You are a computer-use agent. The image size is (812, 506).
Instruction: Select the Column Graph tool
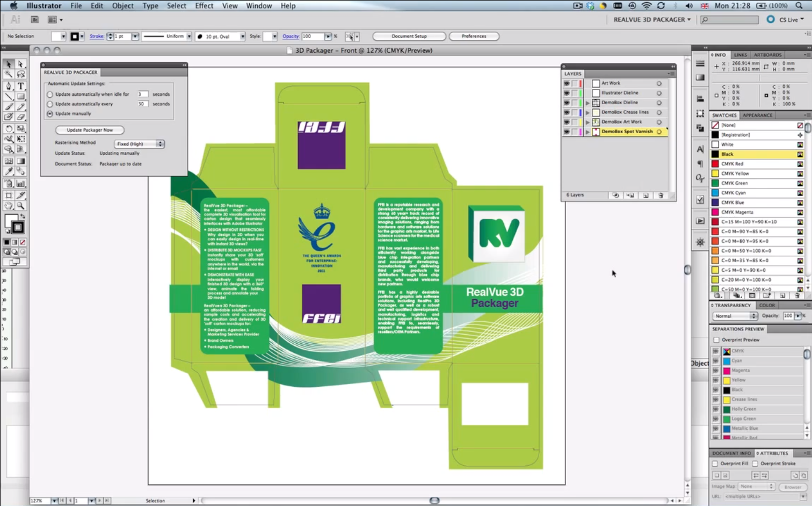(x=20, y=184)
